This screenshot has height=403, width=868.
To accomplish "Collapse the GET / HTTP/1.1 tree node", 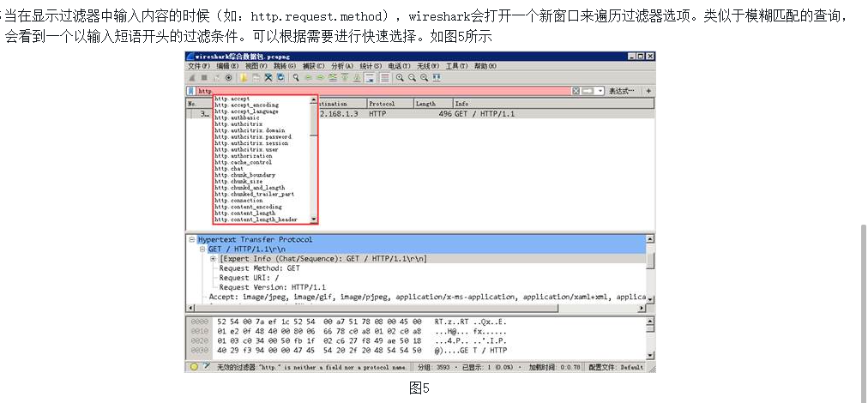I will pyautogui.click(x=202, y=250).
